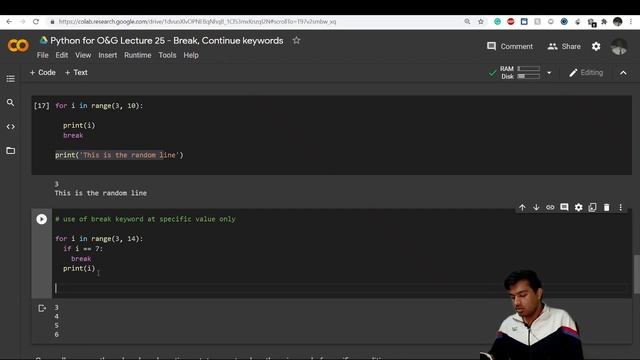This screenshot has width=640, height=360.
Task: Open the Insert menu
Action: tap(107, 55)
